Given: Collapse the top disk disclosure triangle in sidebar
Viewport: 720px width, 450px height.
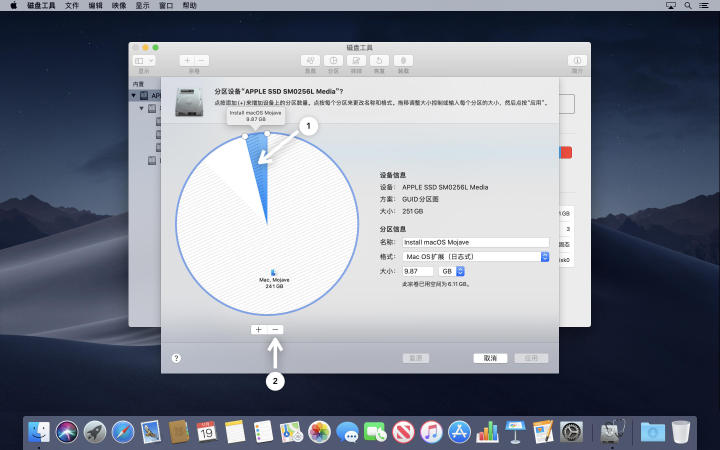Looking at the screenshot, I should coord(134,96).
